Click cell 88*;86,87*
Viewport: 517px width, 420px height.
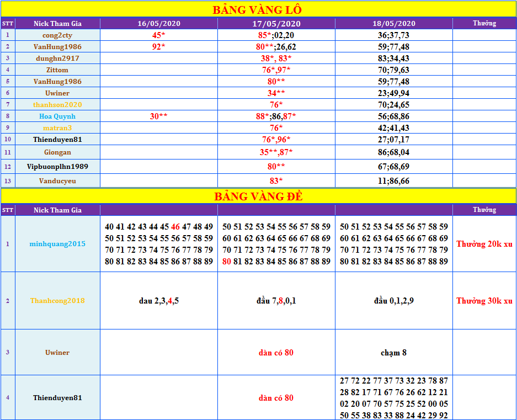(x=276, y=116)
